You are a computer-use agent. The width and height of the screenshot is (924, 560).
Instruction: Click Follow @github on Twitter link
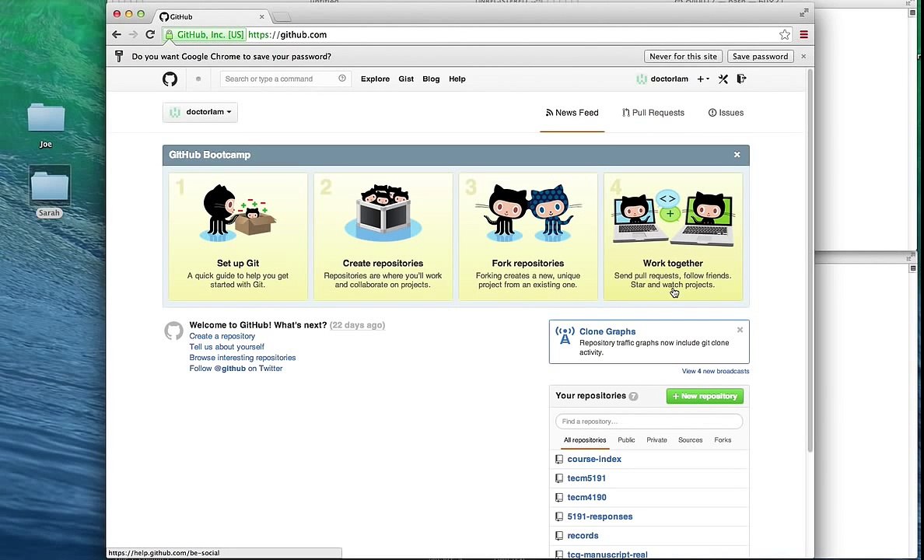[236, 369]
